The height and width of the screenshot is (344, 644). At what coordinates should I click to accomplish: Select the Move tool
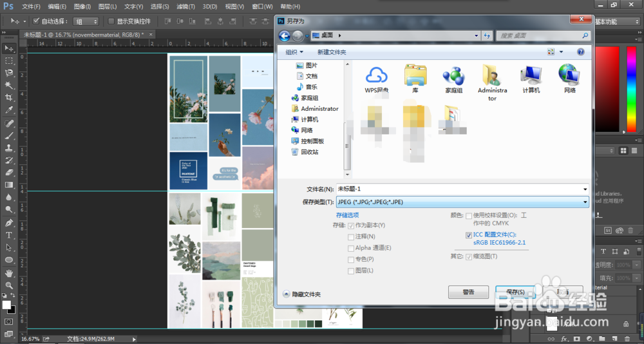[8, 48]
